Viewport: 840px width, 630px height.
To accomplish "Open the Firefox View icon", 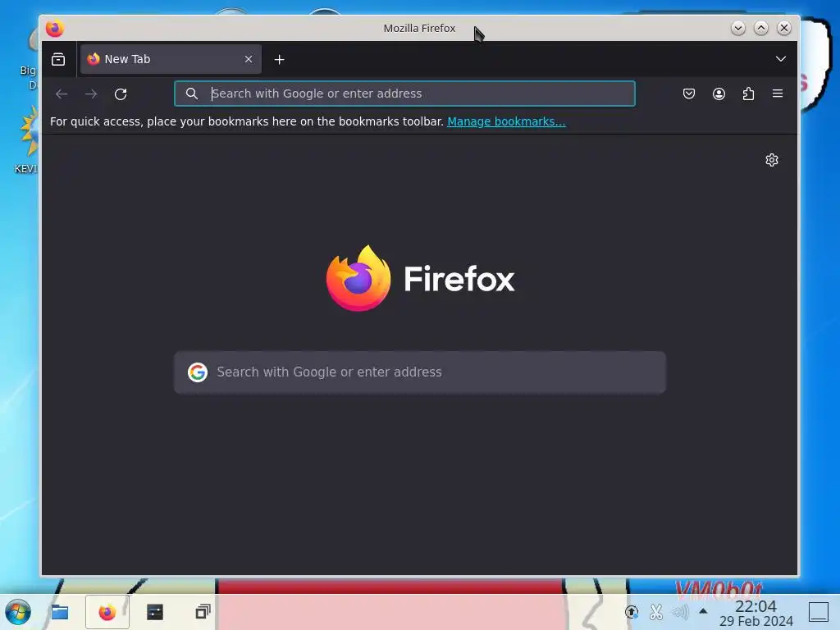I will (x=58, y=59).
